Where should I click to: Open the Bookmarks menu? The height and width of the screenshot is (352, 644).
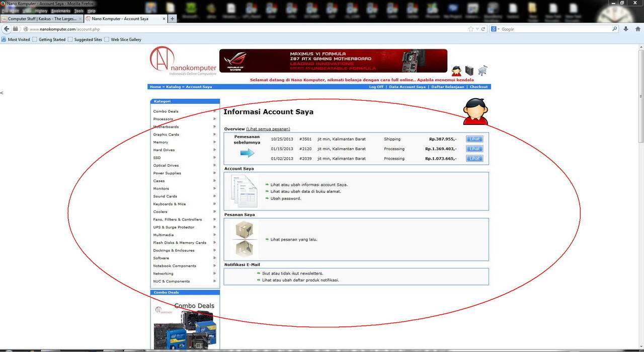pyautogui.click(x=60, y=11)
